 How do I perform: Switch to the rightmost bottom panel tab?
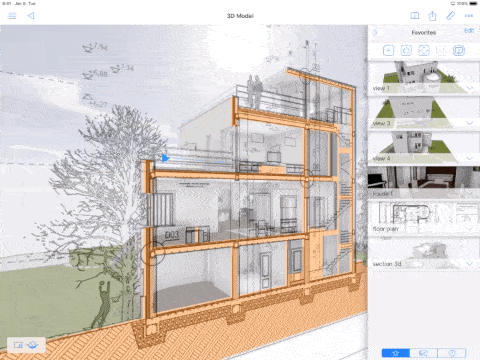[452, 353]
